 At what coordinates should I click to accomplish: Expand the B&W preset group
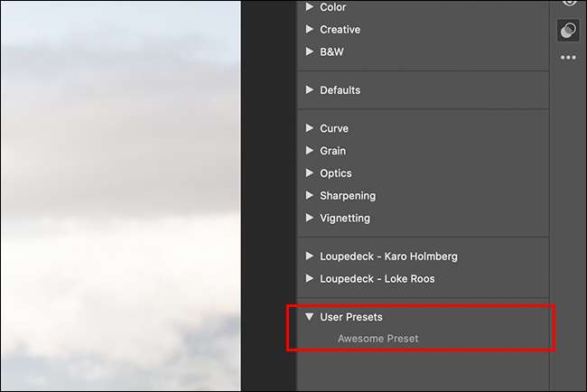pyautogui.click(x=310, y=52)
